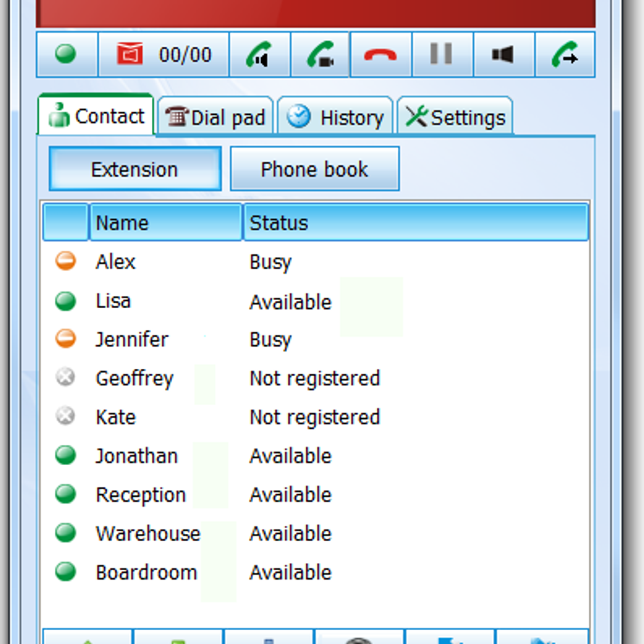The width and height of the screenshot is (644, 644).
Task: Hang up with the red phone icon
Action: pos(380,54)
